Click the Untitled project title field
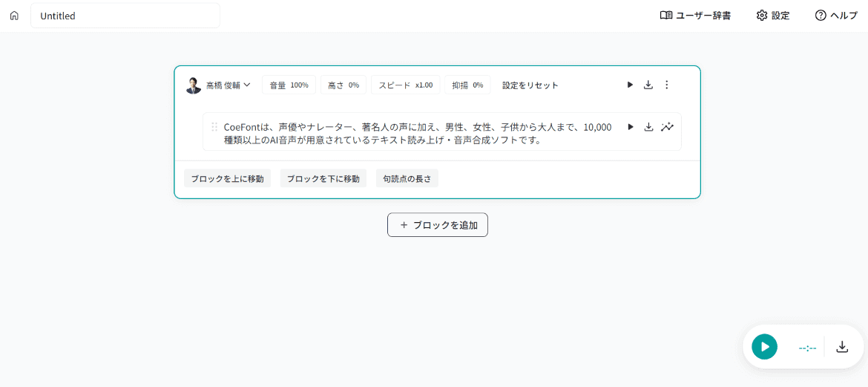Screen dimensions: 868x387 pyautogui.click(x=125, y=16)
